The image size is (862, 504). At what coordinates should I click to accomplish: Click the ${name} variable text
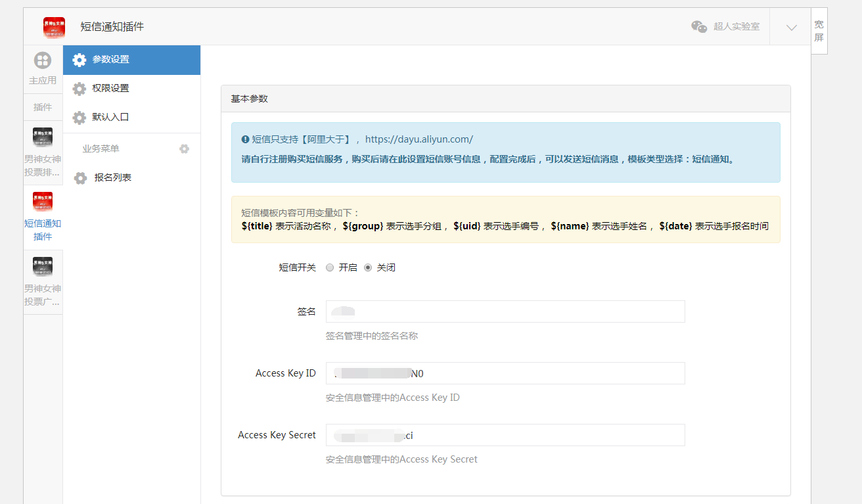pos(570,226)
